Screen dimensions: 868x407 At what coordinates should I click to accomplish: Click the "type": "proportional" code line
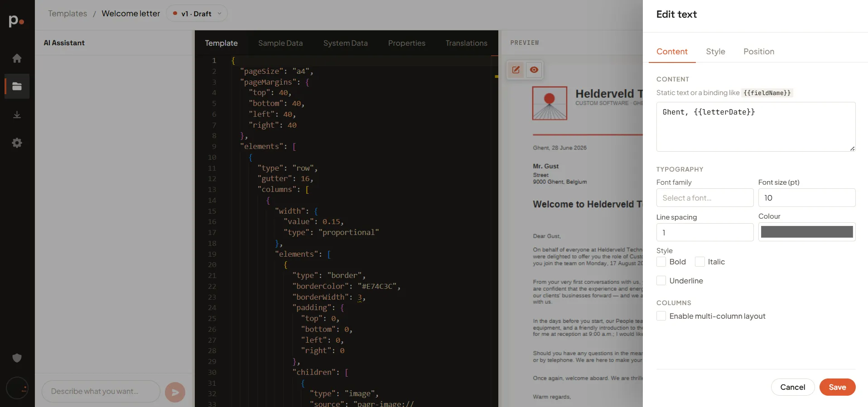pos(331,232)
